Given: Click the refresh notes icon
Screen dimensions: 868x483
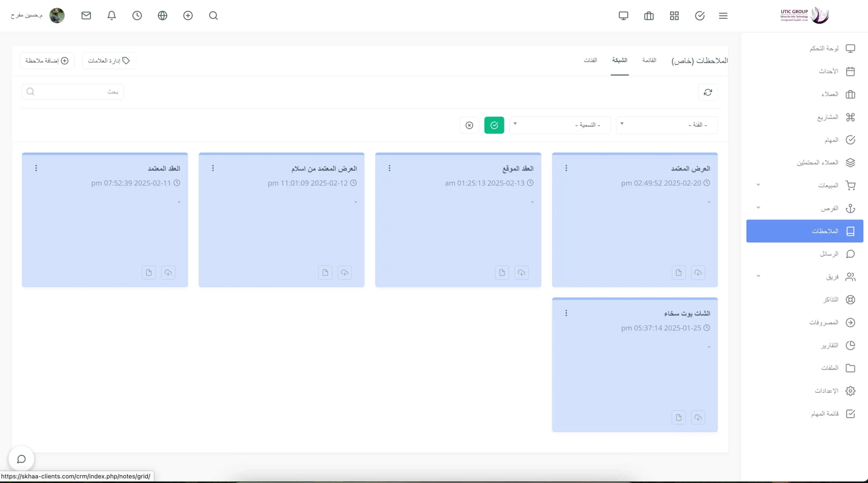Looking at the screenshot, I should point(708,92).
